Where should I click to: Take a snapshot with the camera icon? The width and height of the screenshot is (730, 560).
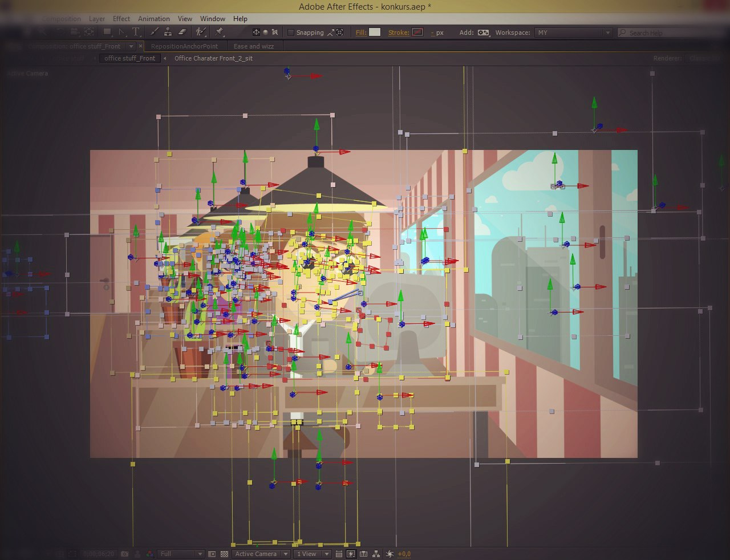pos(124,554)
